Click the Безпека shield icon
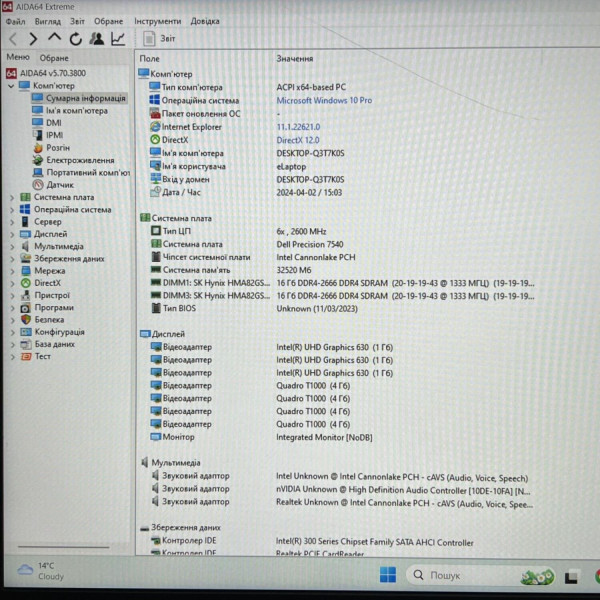The height and width of the screenshot is (600, 600). (x=26, y=320)
